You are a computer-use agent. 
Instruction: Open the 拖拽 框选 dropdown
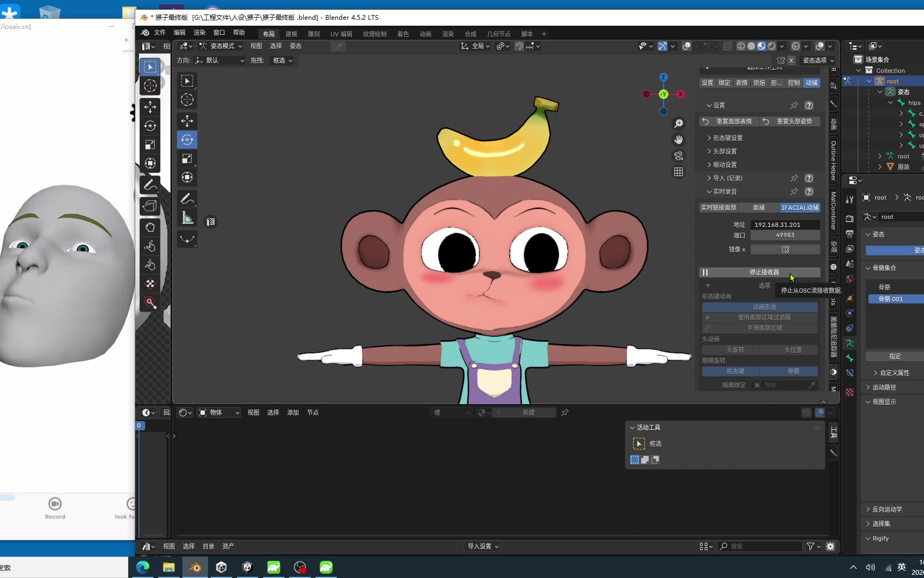click(x=282, y=60)
